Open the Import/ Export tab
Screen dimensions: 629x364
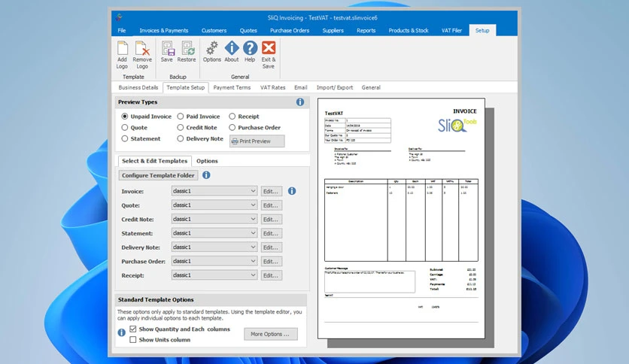[335, 87]
